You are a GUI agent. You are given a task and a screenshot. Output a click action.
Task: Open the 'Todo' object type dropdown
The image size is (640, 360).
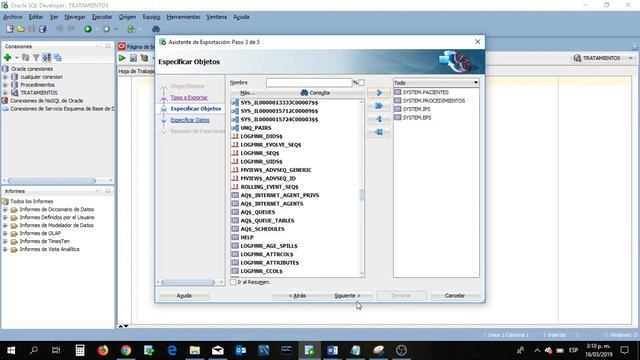pyautogui.click(x=436, y=82)
